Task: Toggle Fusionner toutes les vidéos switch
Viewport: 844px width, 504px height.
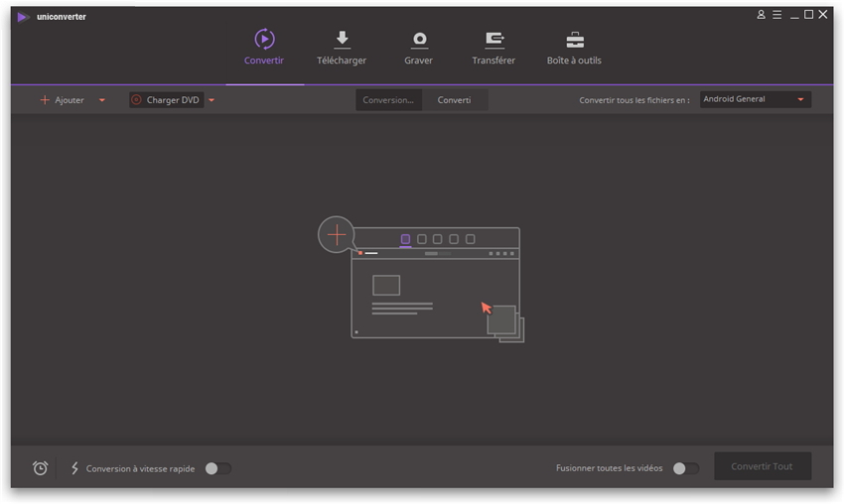Action: 686,468
